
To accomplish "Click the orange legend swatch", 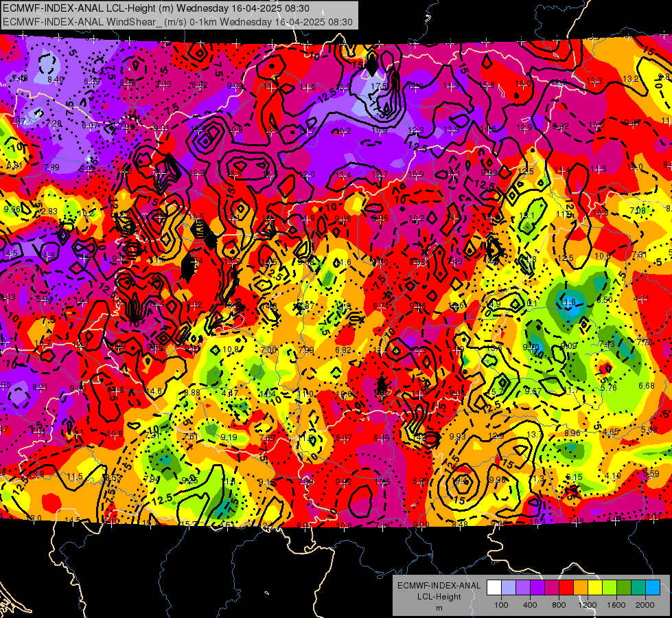I will 581,588.
